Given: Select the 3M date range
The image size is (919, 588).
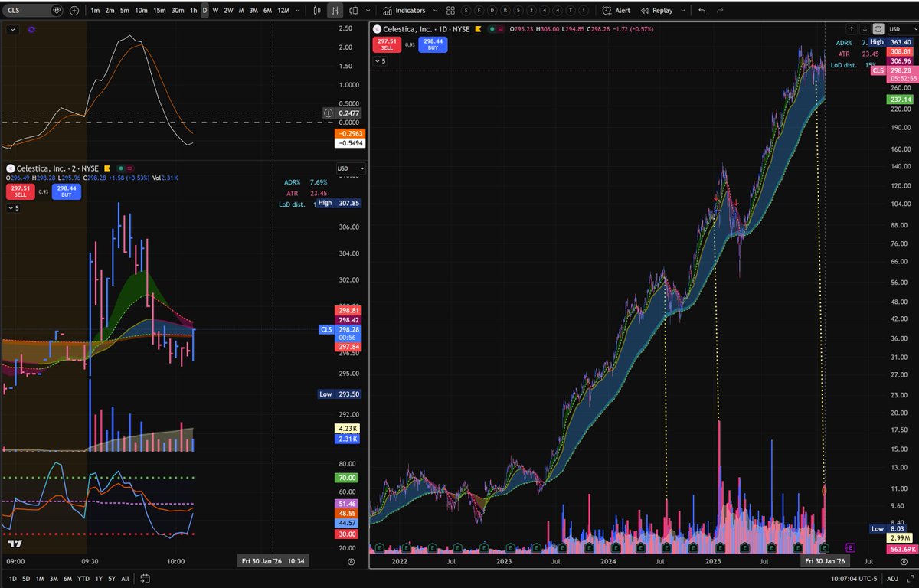Looking at the screenshot, I should [x=54, y=579].
